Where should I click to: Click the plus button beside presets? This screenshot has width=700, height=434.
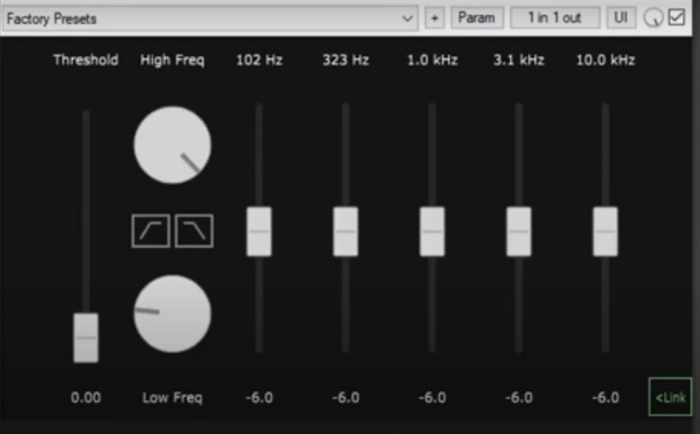[x=434, y=18]
